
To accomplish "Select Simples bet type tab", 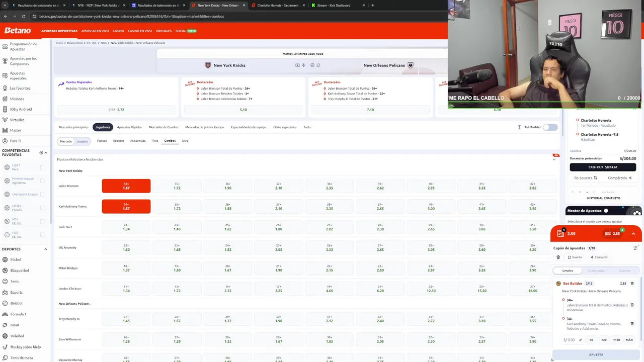I will coord(568,270).
